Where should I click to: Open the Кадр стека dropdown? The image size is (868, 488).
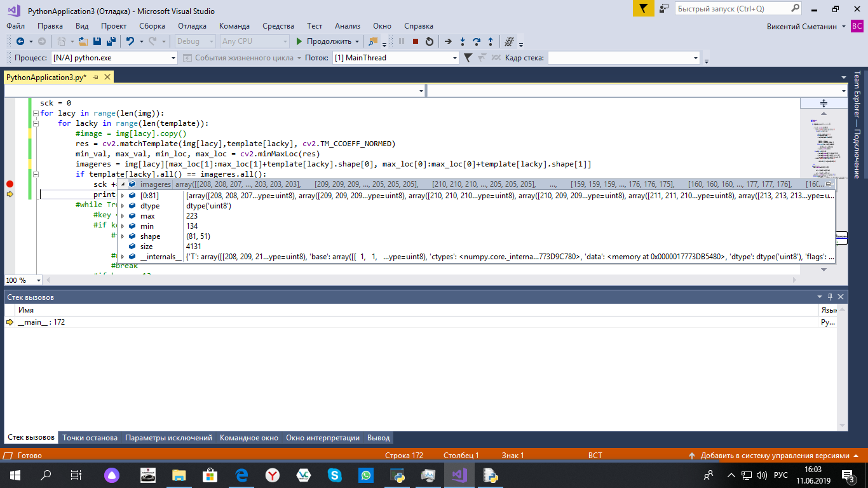click(695, 58)
